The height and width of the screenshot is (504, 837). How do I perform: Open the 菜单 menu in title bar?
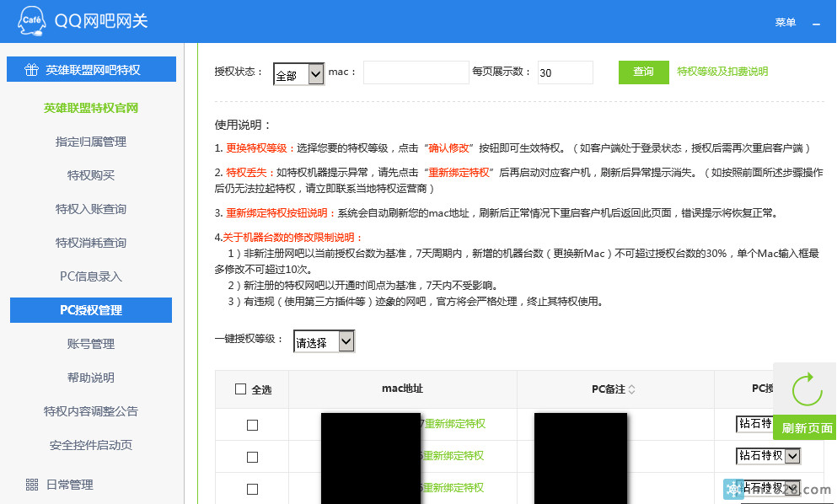click(x=785, y=23)
